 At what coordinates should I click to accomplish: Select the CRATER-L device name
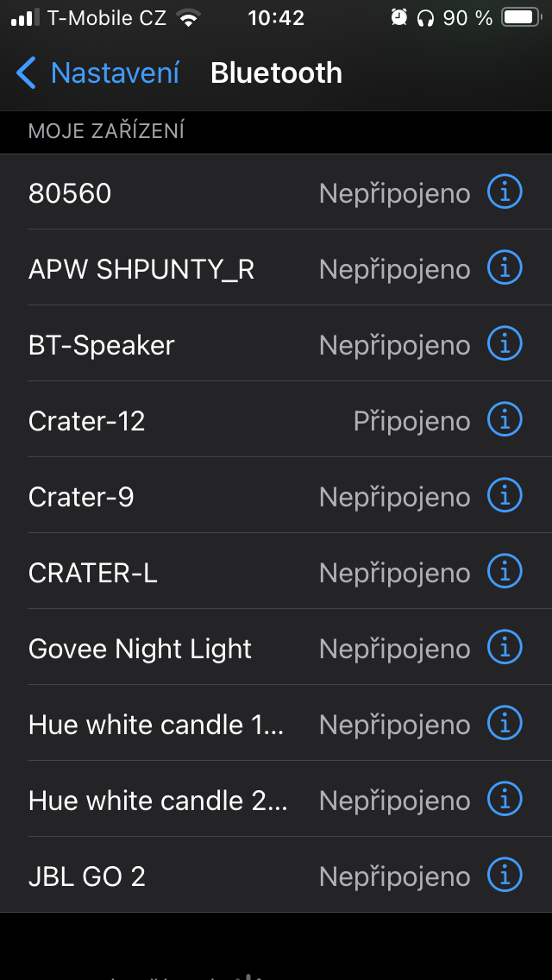93,573
